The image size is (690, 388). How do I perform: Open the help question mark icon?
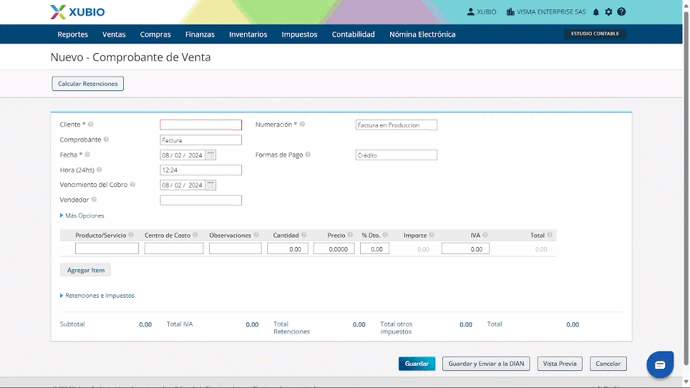click(621, 12)
